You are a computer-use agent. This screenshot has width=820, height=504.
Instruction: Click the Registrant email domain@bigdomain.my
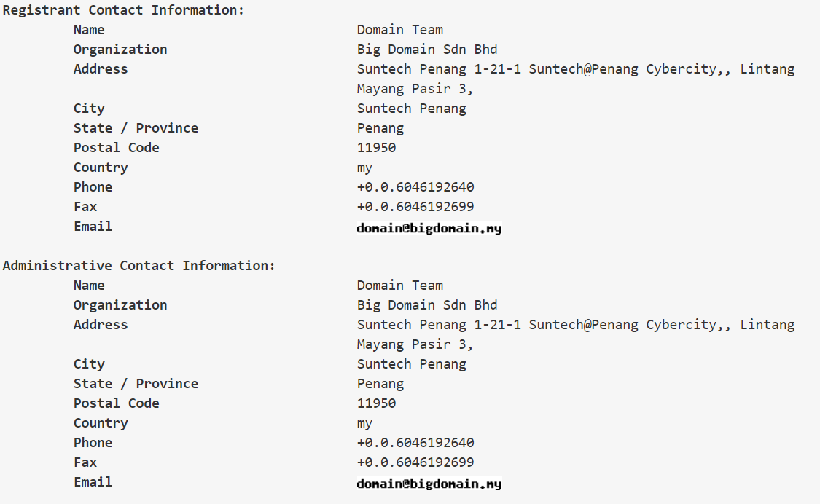coord(429,228)
